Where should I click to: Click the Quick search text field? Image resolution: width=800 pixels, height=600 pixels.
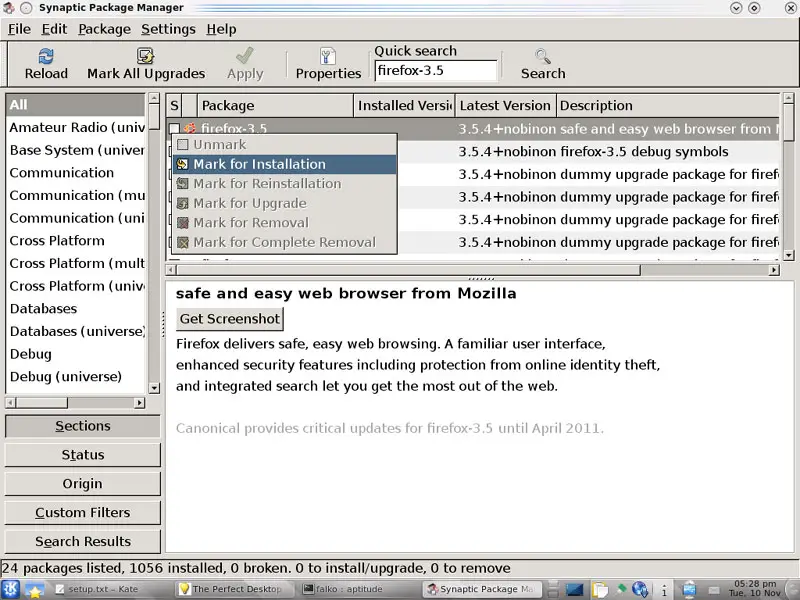pos(436,70)
